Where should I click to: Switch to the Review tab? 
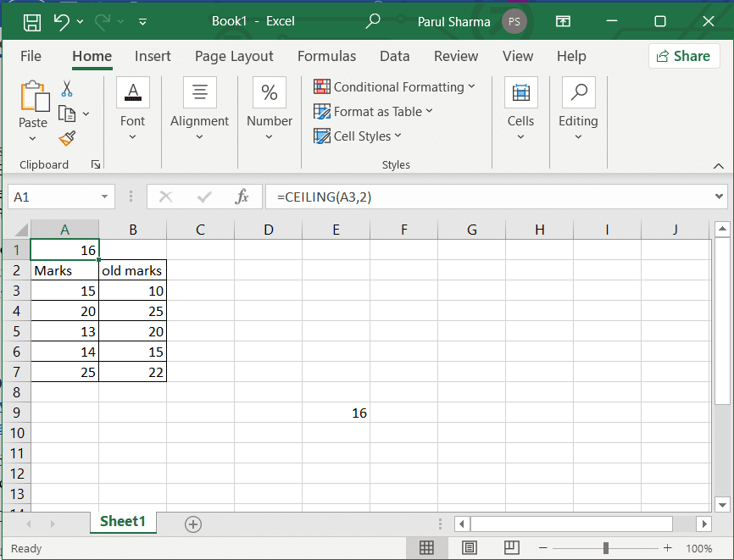[456, 56]
